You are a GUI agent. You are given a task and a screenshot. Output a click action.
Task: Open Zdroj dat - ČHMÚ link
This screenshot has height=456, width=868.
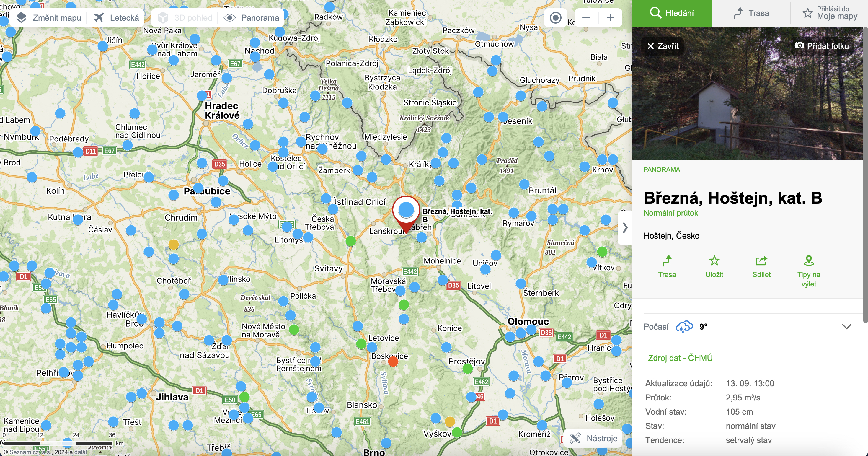[680, 358]
